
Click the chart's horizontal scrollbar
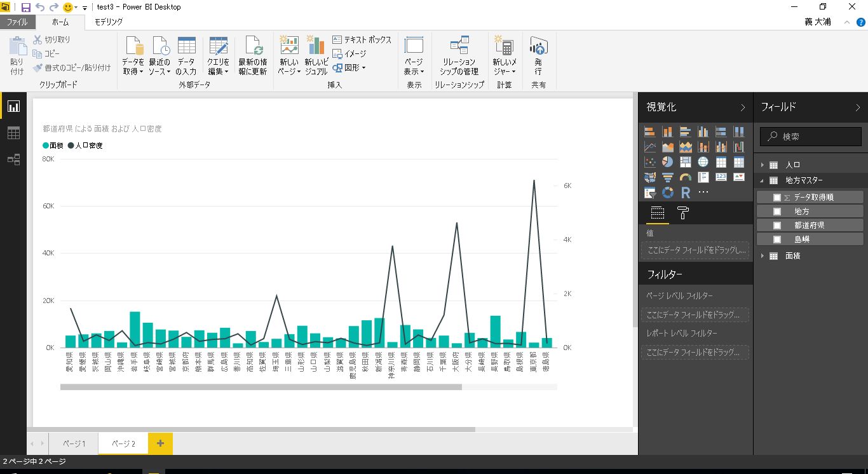pos(261,387)
